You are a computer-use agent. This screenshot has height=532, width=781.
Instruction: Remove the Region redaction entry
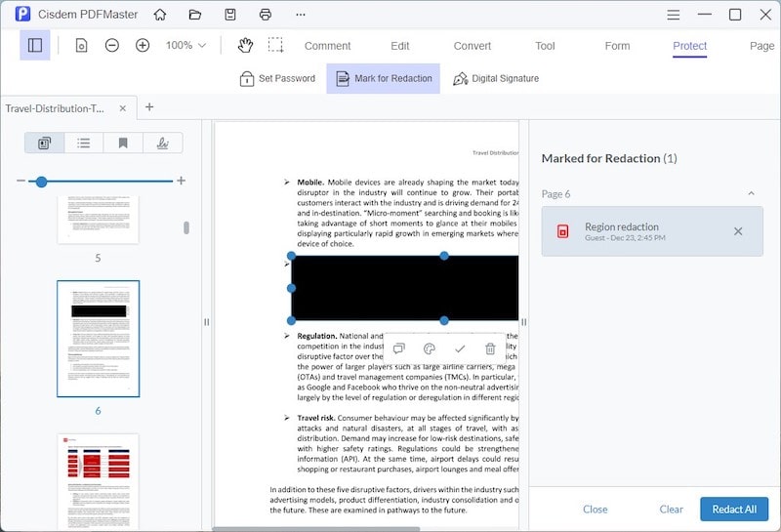click(x=738, y=231)
